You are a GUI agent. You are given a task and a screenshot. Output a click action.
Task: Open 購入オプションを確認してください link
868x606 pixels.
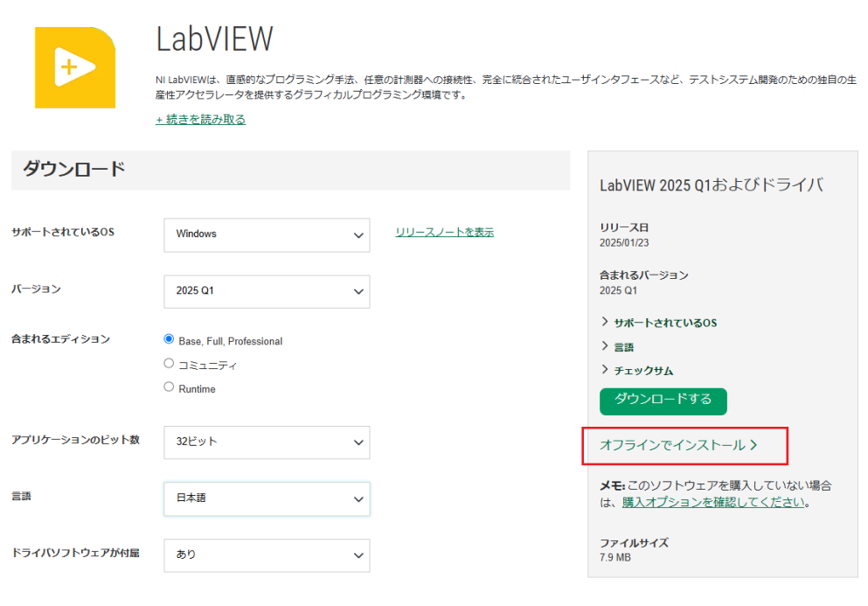[713, 503]
